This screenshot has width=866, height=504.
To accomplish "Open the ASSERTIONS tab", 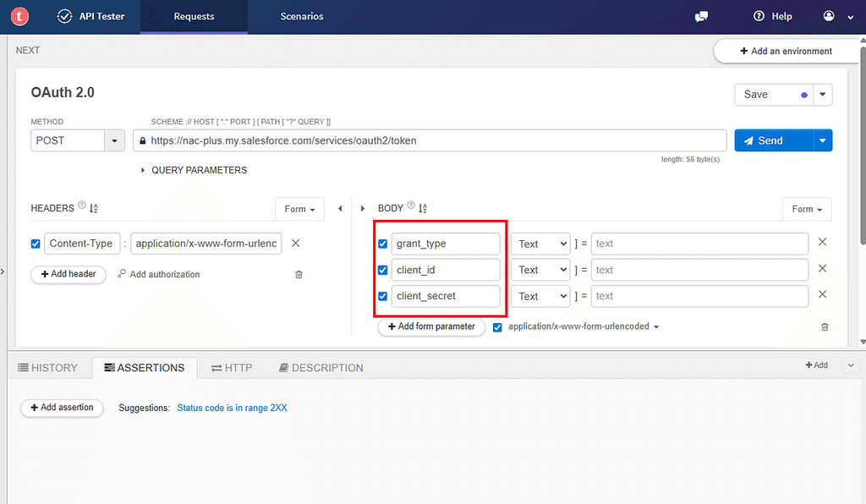I will pos(144,368).
